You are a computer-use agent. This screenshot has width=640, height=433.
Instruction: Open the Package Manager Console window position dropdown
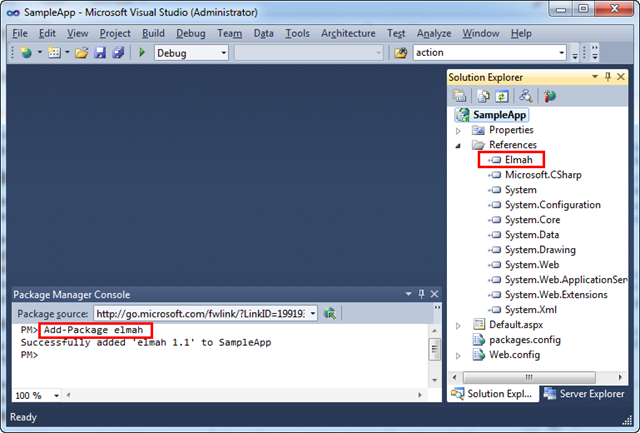click(408, 294)
